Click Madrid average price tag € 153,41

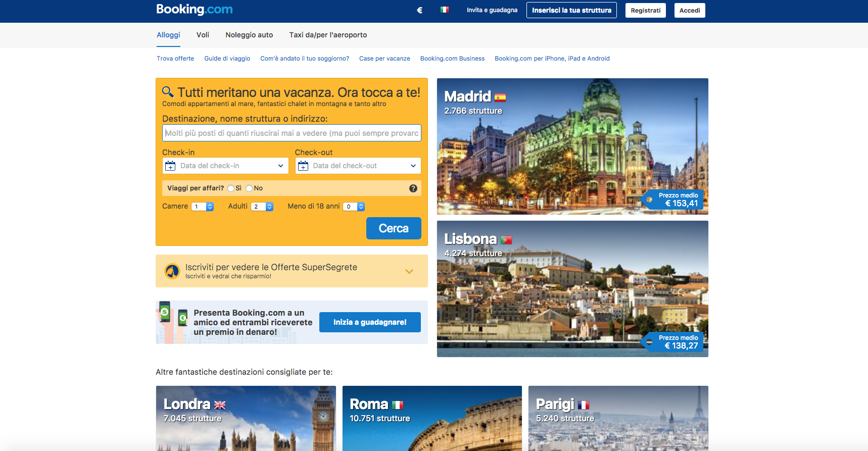click(672, 199)
